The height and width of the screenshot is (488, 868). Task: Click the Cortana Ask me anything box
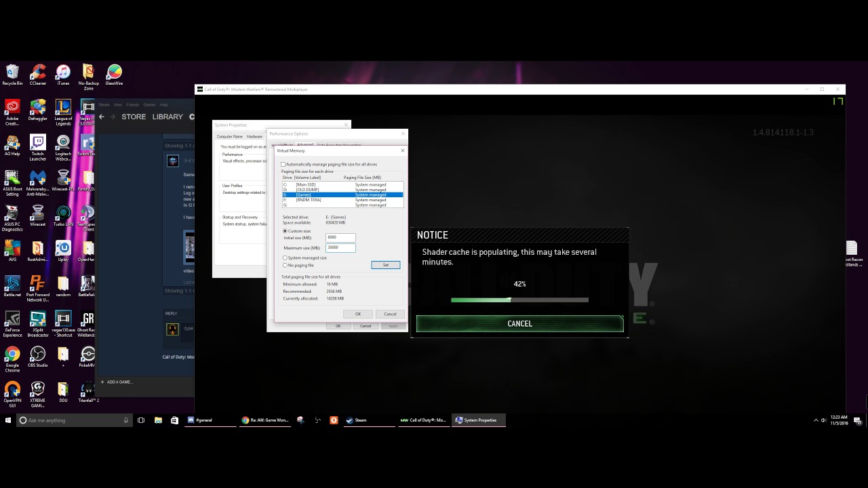click(x=74, y=420)
